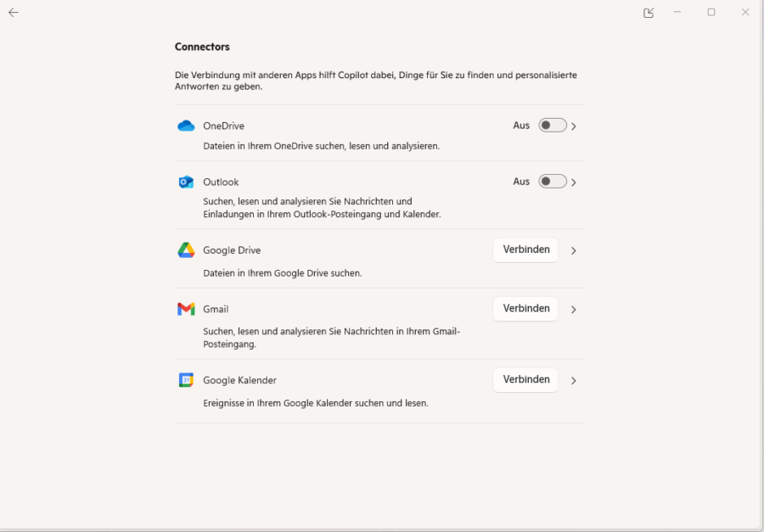Click the OneDrive cloud icon
The width and height of the screenshot is (764, 532).
point(186,126)
